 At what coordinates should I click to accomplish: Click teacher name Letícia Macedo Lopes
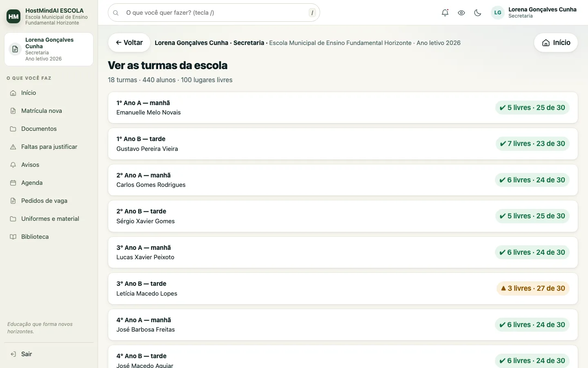coord(147,294)
